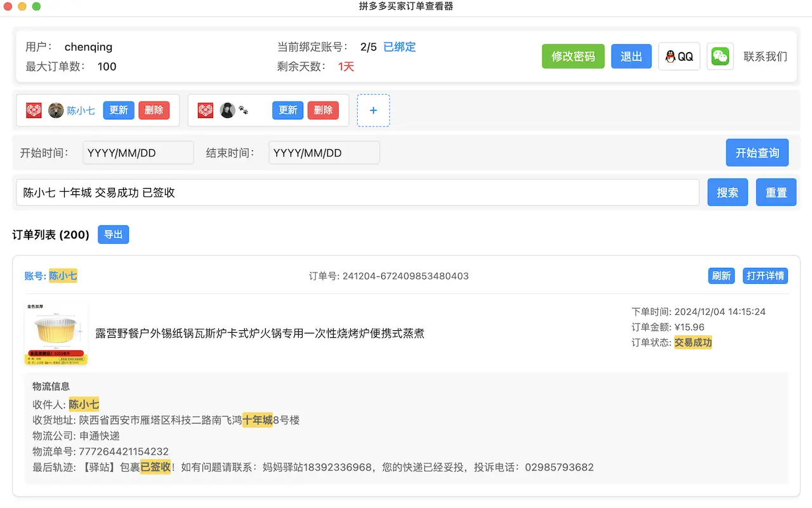Click the Pinduoduo logo beside 陈小七
The height and width of the screenshot is (508, 812).
(34, 110)
